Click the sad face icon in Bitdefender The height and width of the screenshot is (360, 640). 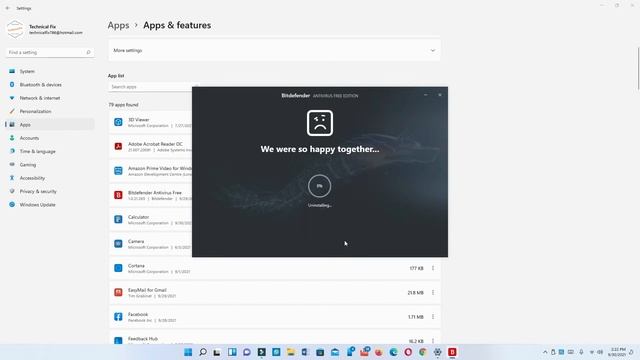click(320, 123)
